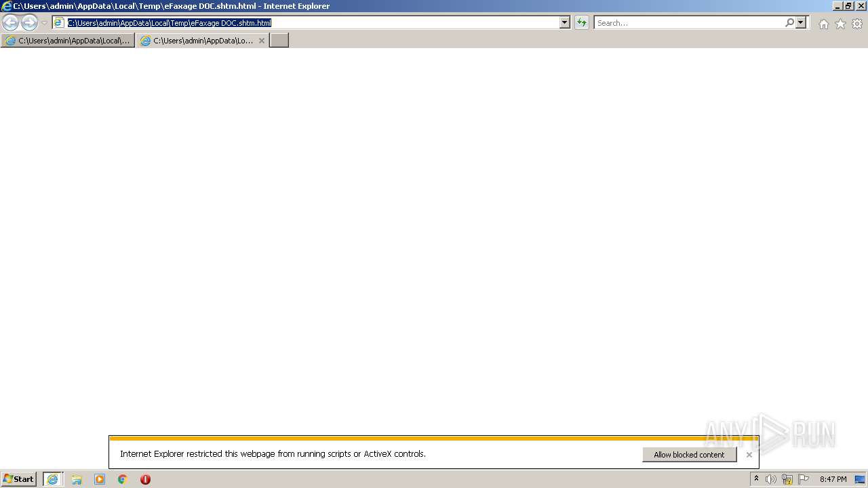868x488 pixels.
Task: Open the Tools gear menu
Action: pos(857,24)
